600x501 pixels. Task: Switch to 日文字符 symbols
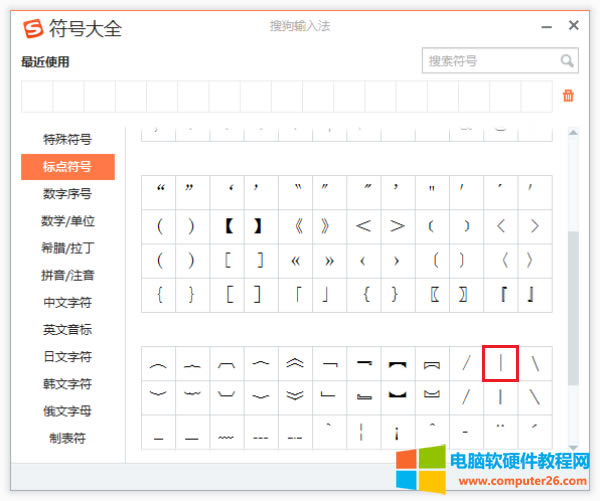click(67, 357)
